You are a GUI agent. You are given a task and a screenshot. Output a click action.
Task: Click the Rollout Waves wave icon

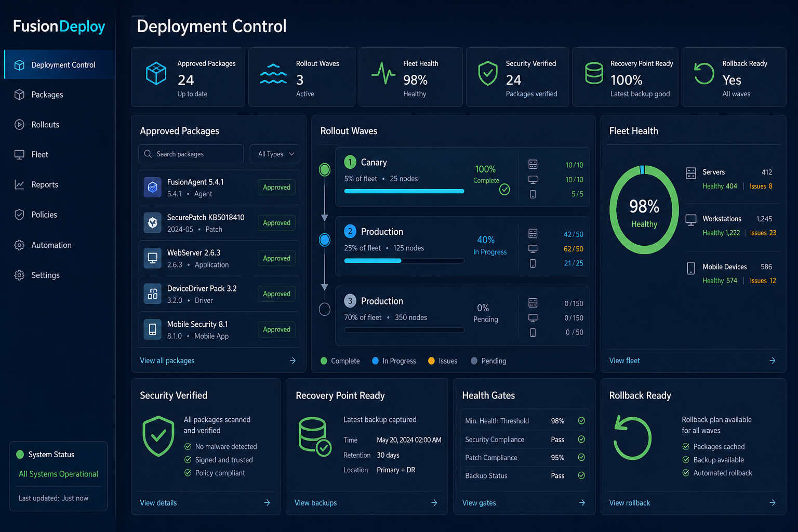click(273, 74)
